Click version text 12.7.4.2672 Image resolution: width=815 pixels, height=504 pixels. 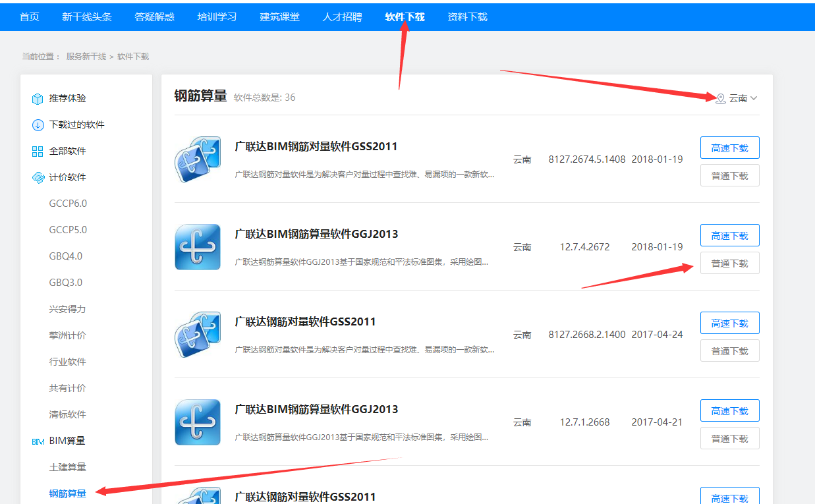[585, 247]
